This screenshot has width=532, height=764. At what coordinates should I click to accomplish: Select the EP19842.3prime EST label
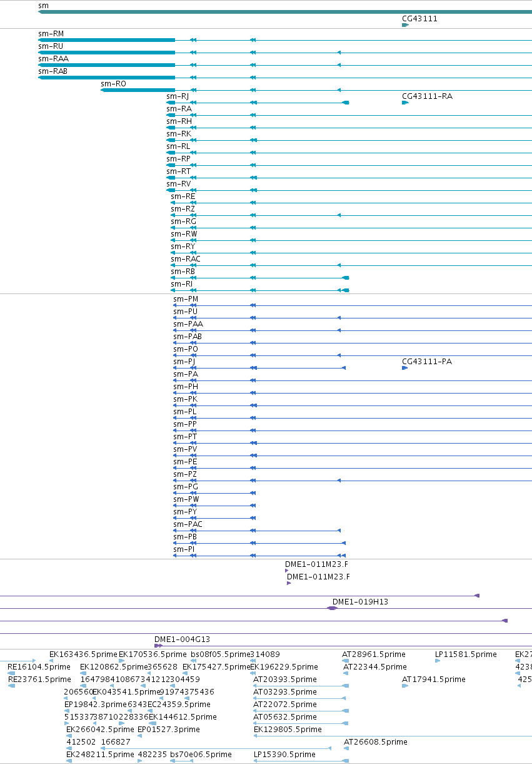tap(96, 705)
